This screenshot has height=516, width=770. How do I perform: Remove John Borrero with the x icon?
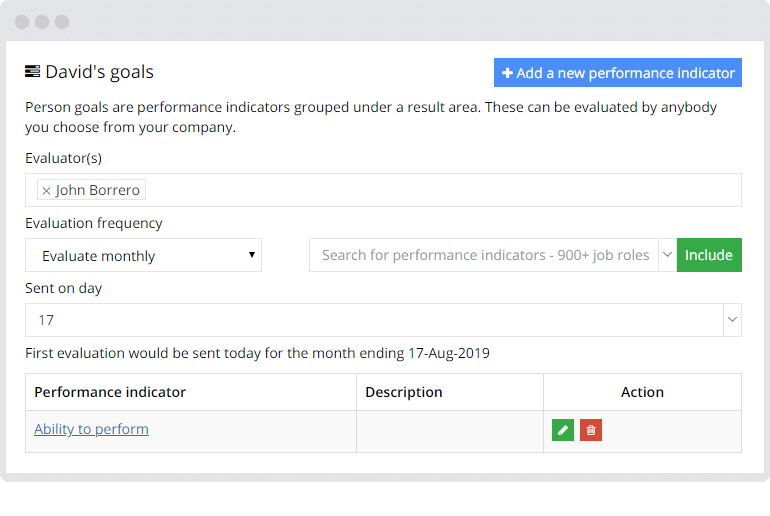[x=46, y=190]
